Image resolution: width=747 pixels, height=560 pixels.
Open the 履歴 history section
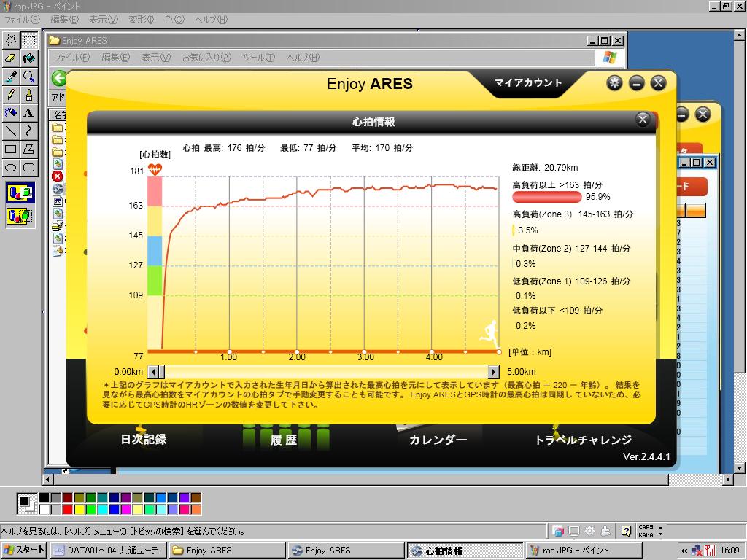(284, 440)
